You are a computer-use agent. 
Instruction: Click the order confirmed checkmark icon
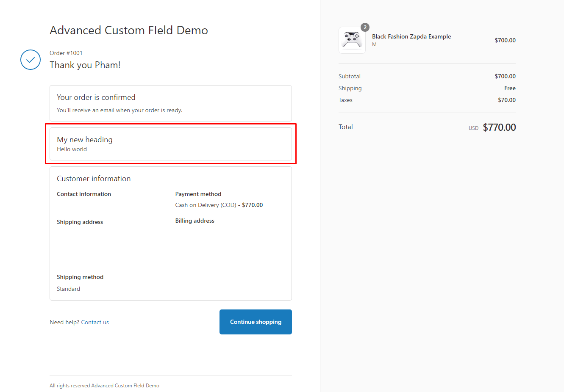tap(31, 60)
